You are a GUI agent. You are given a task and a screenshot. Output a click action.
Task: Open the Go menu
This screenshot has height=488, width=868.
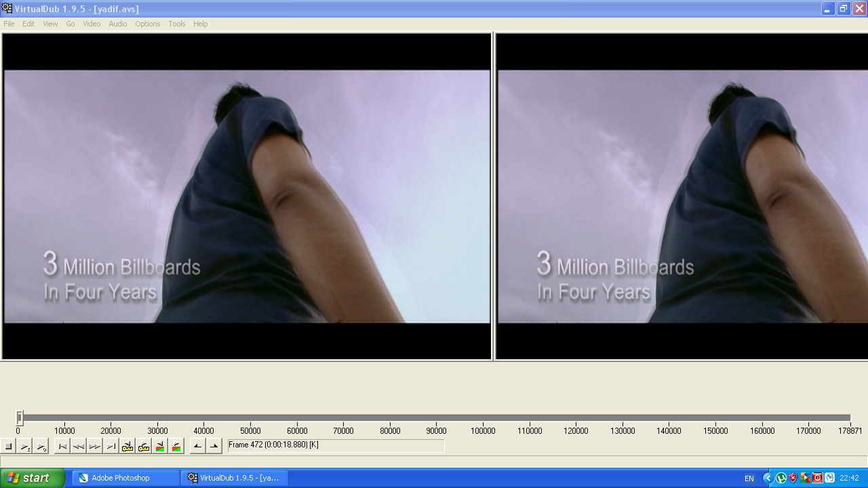point(71,24)
